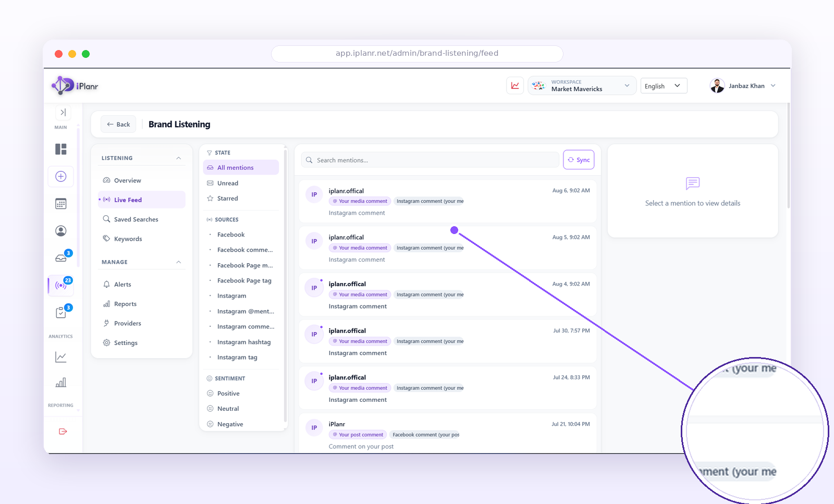Image resolution: width=834 pixels, height=504 pixels.
Task: Select Live Feed in the Listening menu
Action: tap(141, 200)
